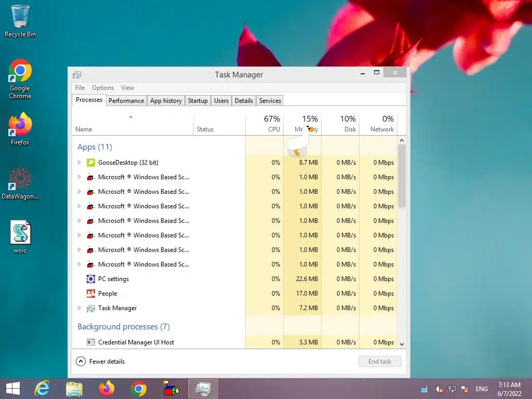The image size is (532, 399).
Task: Click the 22.6 MB memory value
Action: (x=307, y=279)
